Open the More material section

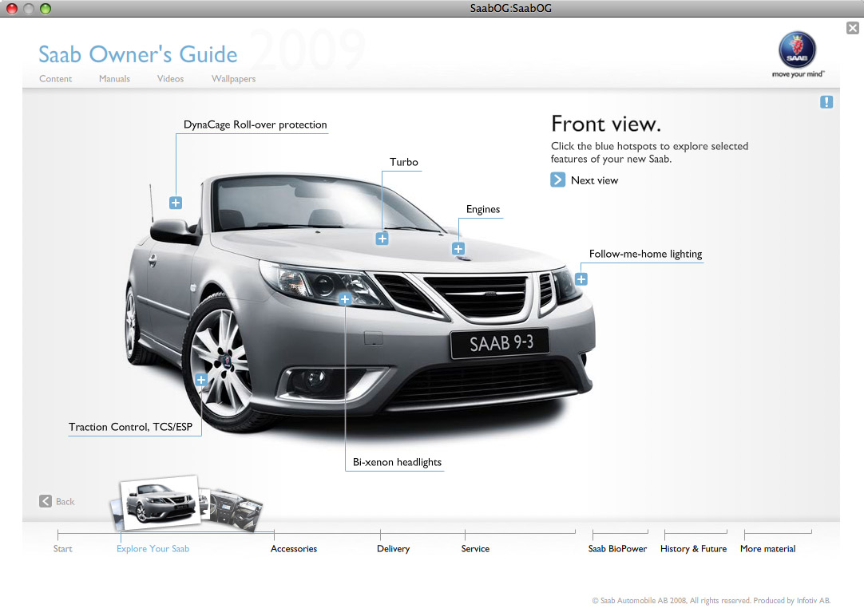pos(767,549)
